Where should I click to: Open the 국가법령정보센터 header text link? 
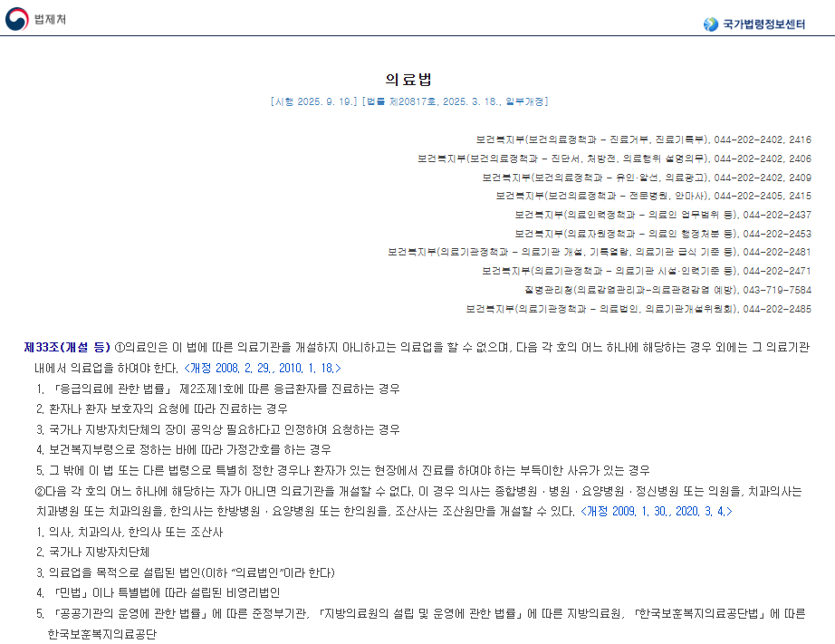(763, 24)
